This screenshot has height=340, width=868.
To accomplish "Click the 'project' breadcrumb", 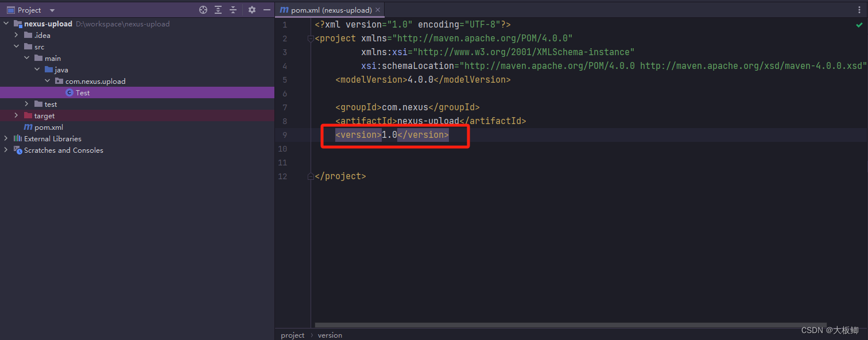I will click(x=293, y=335).
